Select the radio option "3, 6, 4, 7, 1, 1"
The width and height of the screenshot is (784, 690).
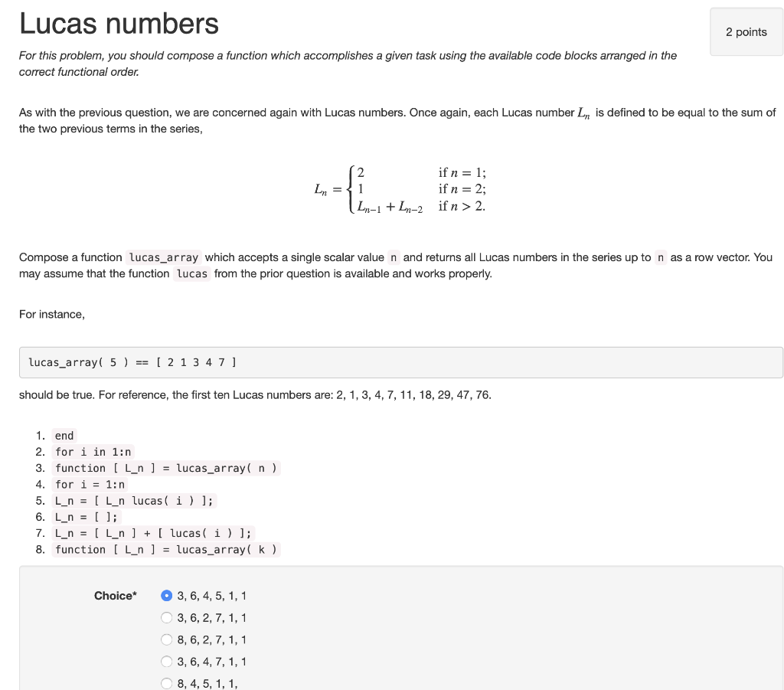pos(167,661)
